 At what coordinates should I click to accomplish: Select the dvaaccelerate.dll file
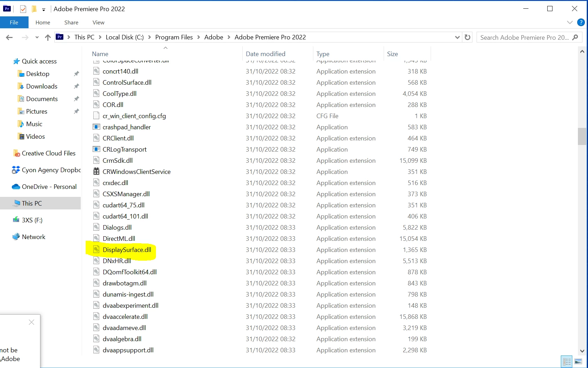(125, 317)
